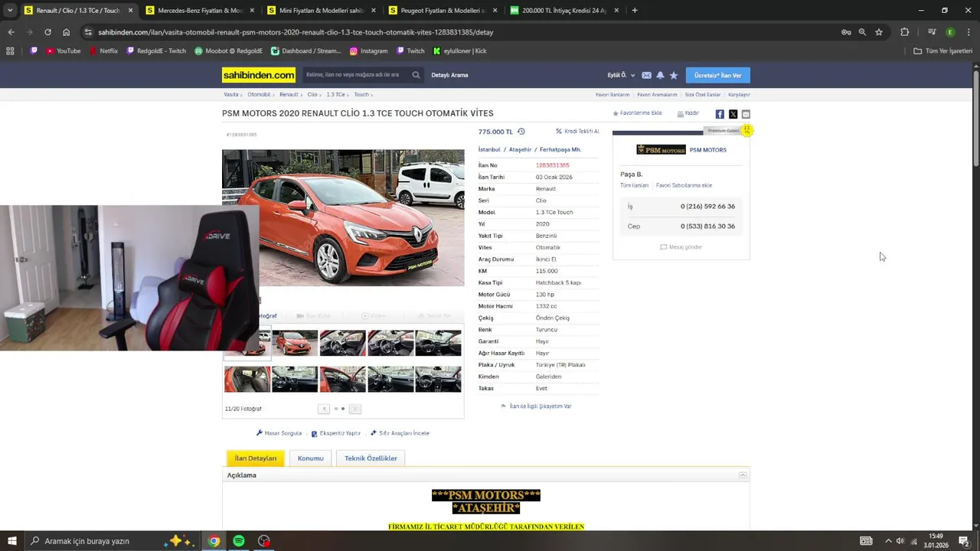Open the Eylül Ö. account dropdown
The height and width of the screenshot is (551, 980).
coord(621,75)
